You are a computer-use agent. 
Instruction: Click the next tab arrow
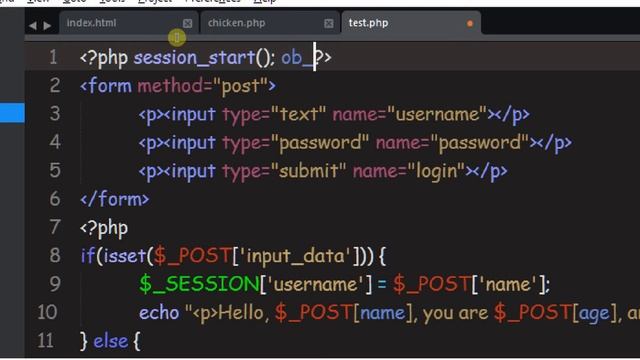(x=47, y=26)
